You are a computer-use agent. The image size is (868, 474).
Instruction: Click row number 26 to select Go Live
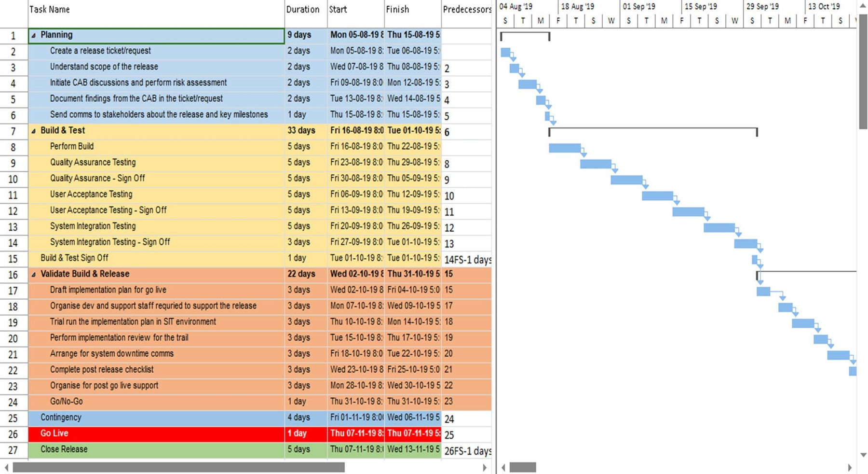(x=14, y=434)
